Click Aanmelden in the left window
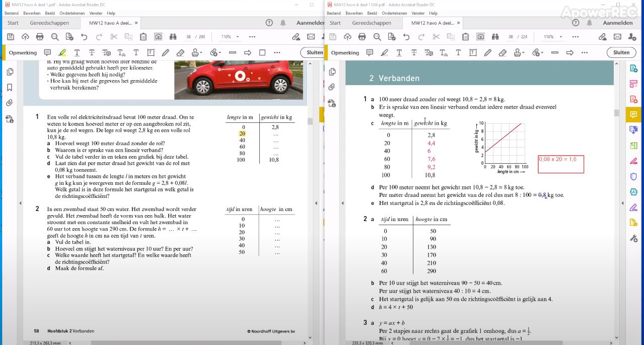The width and height of the screenshot is (644, 345). (310, 23)
